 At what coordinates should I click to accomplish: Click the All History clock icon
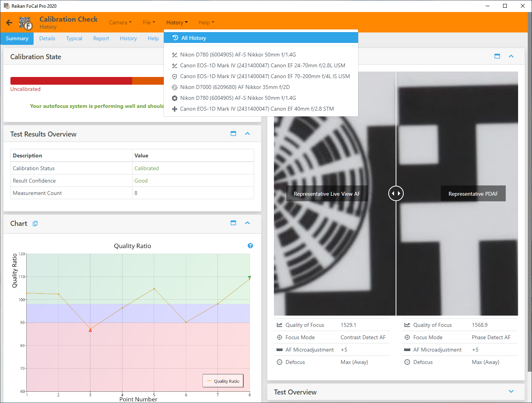175,38
